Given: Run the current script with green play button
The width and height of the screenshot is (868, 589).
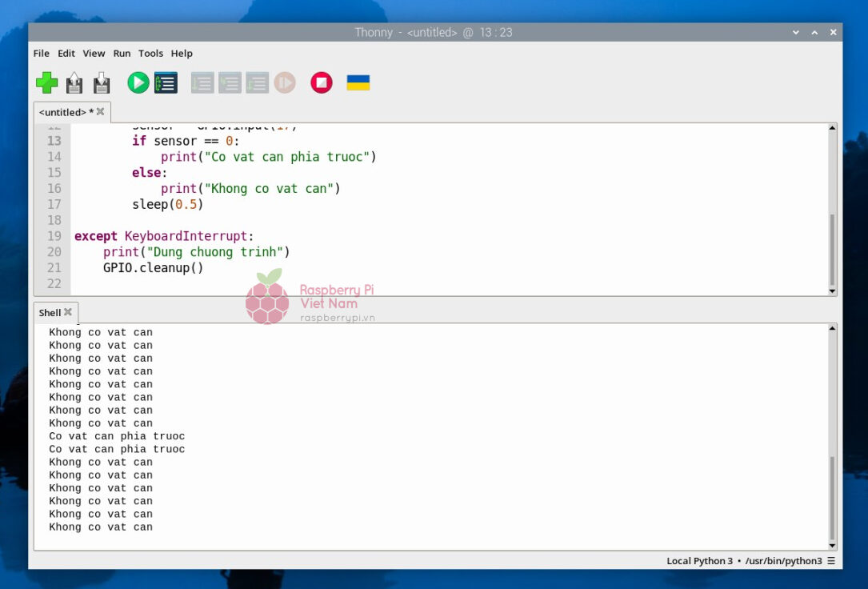Looking at the screenshot, I should 138,82.
